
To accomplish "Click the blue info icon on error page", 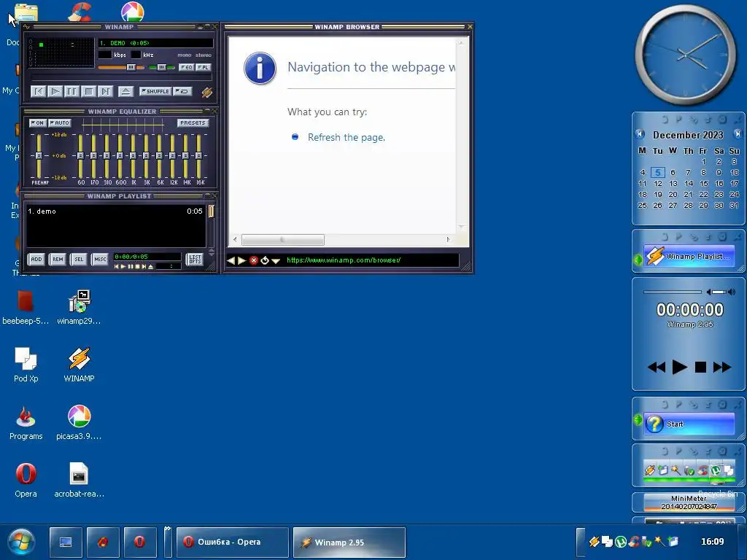I will pyautogui.click(x=260, y=68).
